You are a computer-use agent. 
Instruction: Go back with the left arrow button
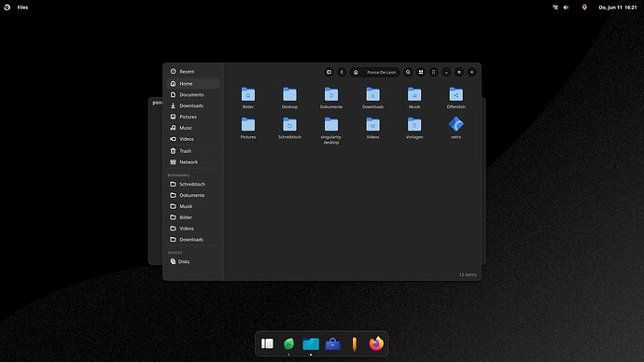(342, 72)
